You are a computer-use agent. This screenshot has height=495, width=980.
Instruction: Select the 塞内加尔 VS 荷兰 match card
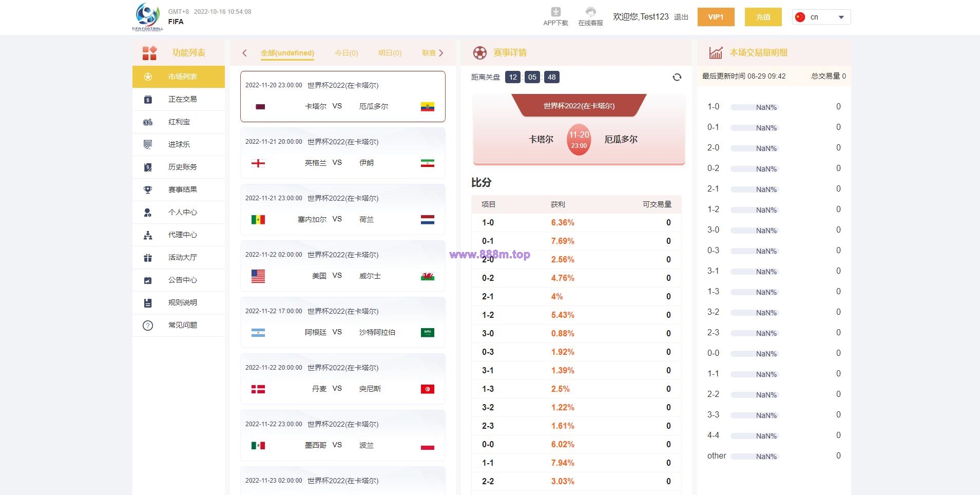tap(343, 210)
